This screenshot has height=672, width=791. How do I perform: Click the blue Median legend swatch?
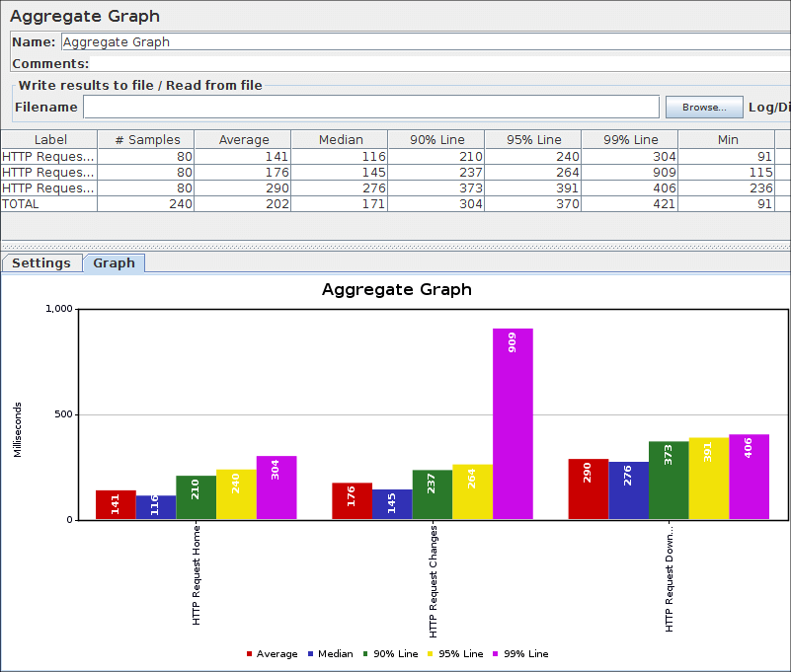pos(311,654)
